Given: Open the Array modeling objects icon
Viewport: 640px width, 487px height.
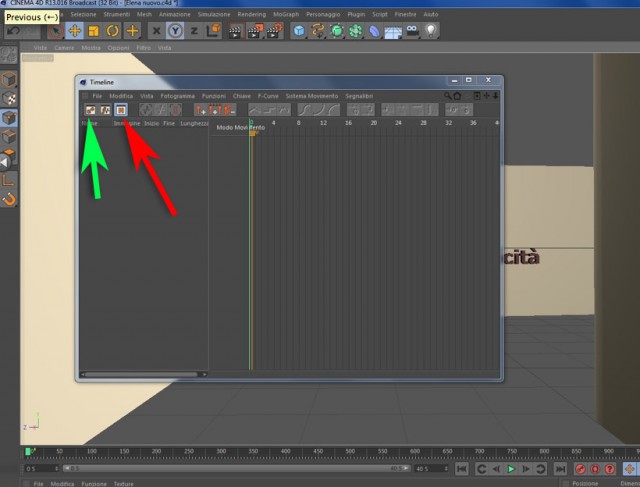Looking at the screenshot, I should [x=356, y=31].
